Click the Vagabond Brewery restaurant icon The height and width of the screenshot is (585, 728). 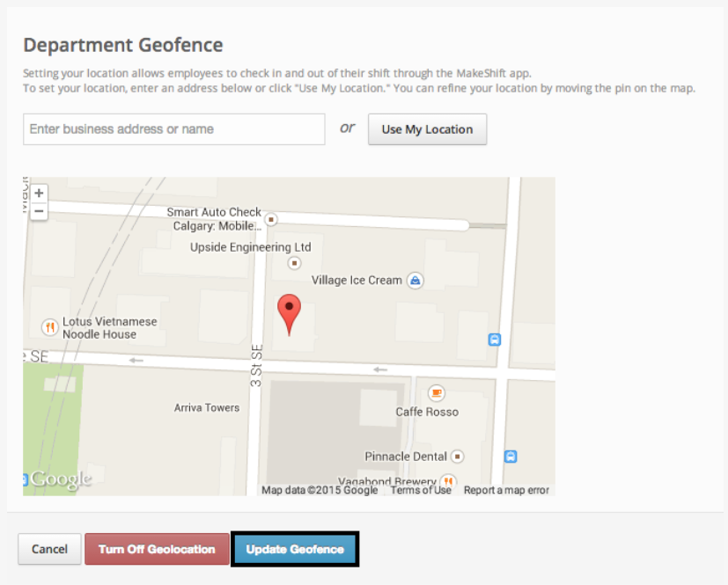click(448, 480)
